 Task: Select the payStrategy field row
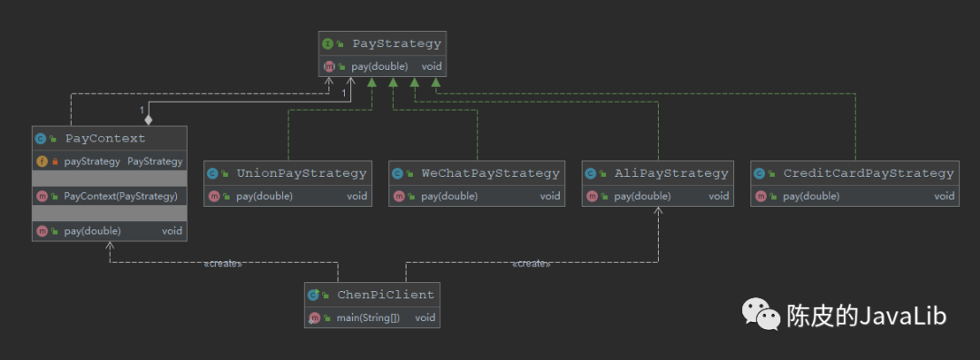(x=110, y=161)
